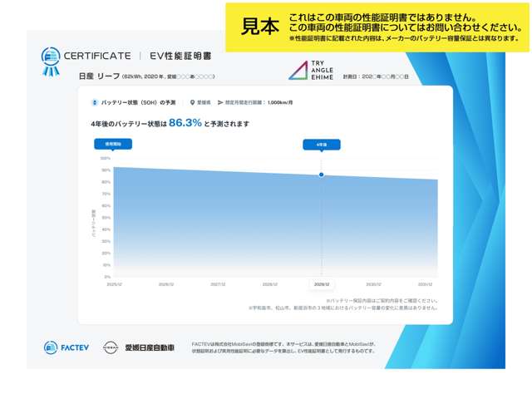Click the highlighted 2029/12 axis label
This screenshot has width=532, height=399.
click(322, 284)
